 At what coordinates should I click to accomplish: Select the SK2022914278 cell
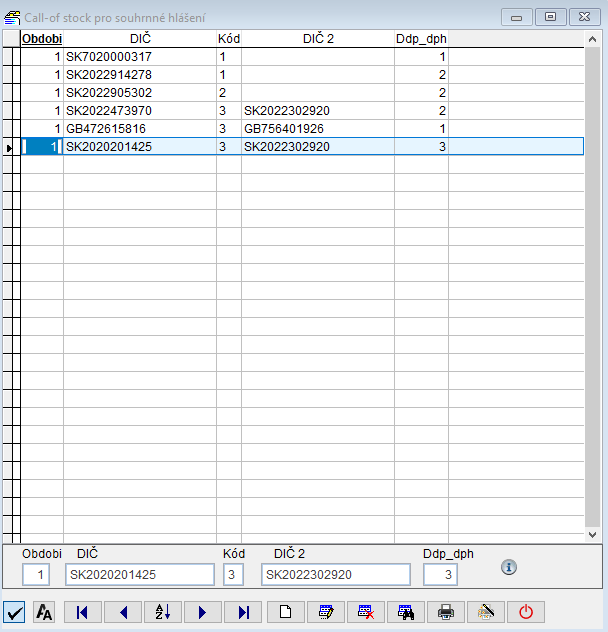(x=140, y=75)
